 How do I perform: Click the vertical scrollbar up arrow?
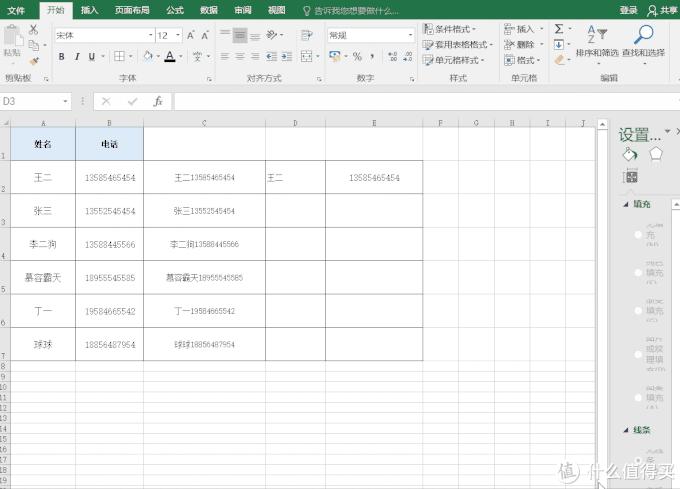tap(602, 124)
